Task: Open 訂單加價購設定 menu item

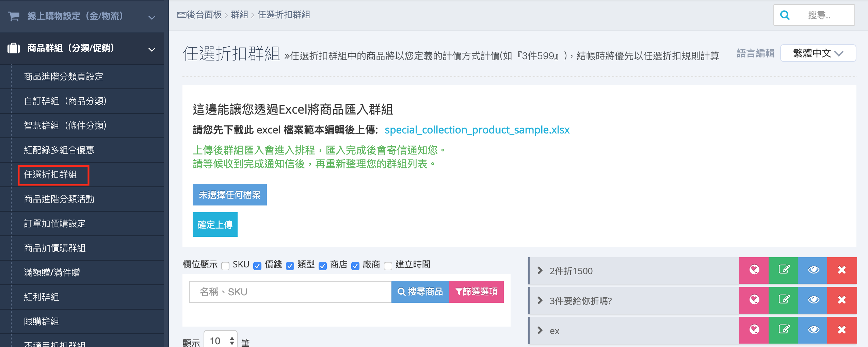Action: [x=55, y=224]
